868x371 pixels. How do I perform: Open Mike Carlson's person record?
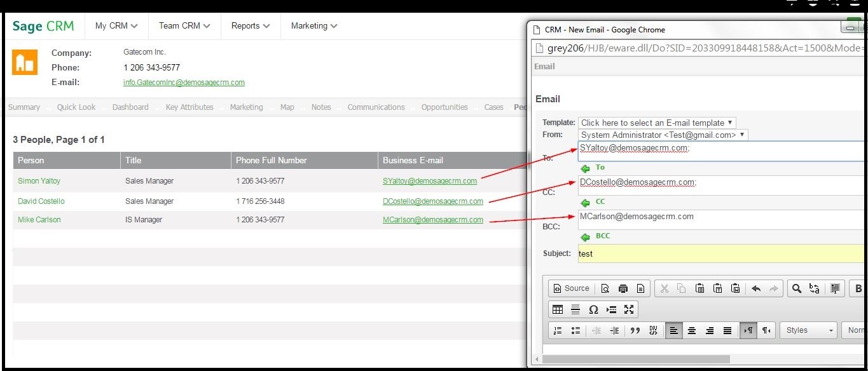tap(38, 220)
